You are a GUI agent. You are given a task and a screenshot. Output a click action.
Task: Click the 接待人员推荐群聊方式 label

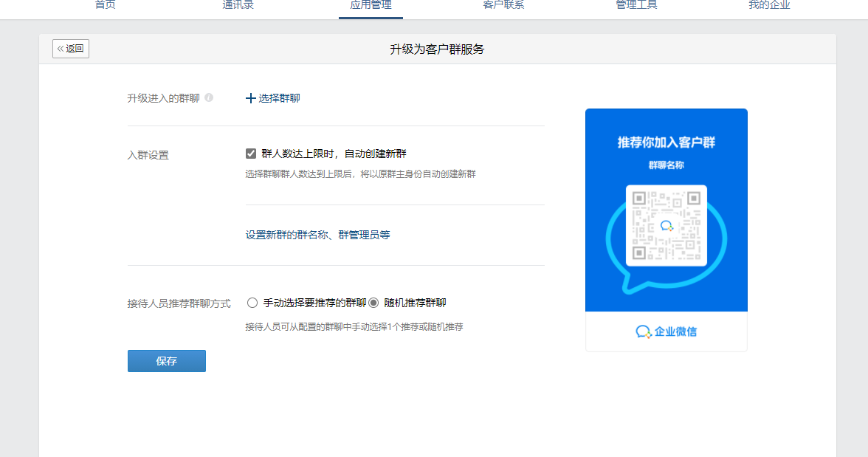(x=179, y=303)
